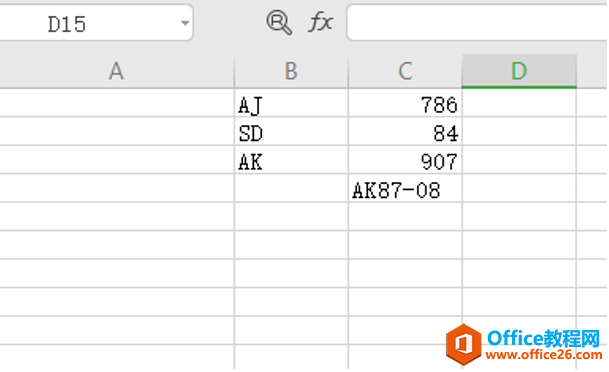This screenshot has height=372, width=609.
Task: Expand the Name Box dropdown arrow
Action: pyautogui.click(x=185, y=23)
